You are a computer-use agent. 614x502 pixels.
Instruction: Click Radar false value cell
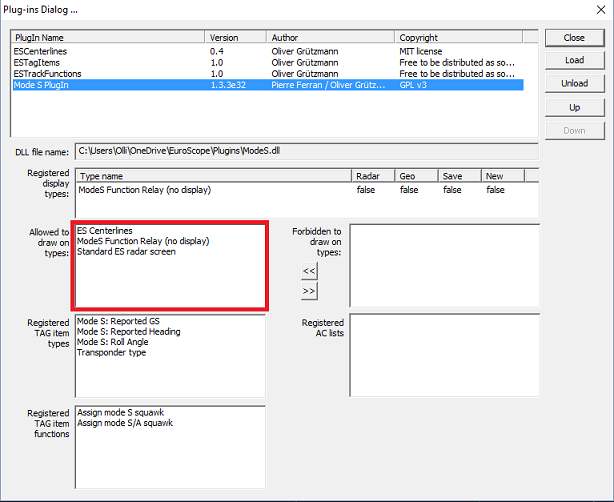pyautogui.click(x=366, y=190)
